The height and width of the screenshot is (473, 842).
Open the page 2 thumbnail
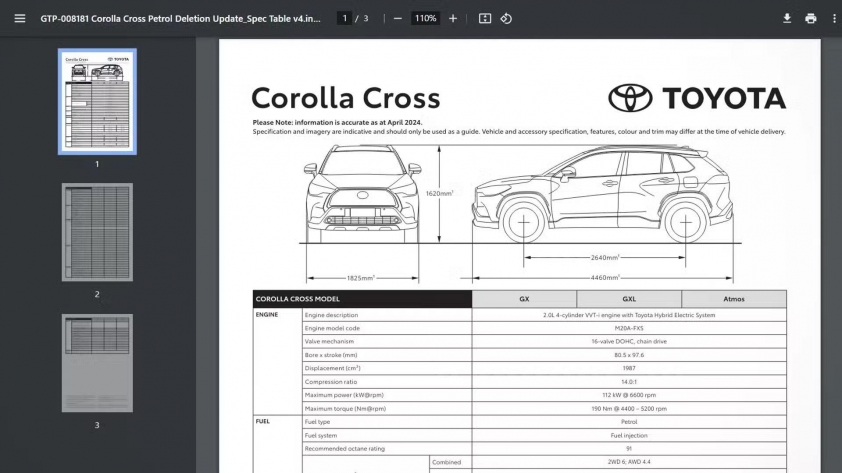tap(97, 232)
